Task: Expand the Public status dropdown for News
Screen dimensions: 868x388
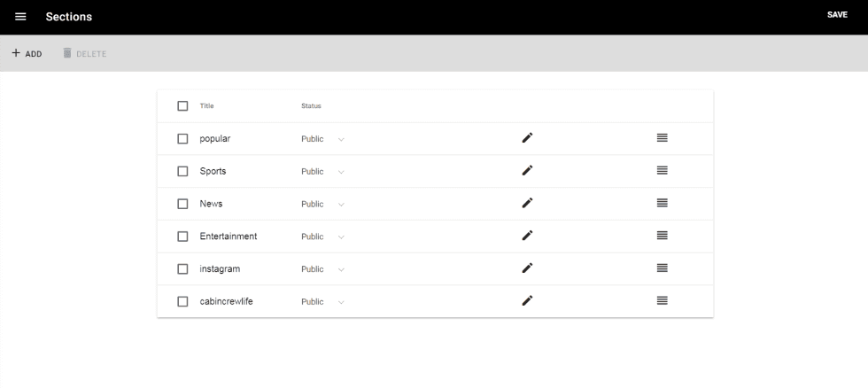Action: pos(322,204)
